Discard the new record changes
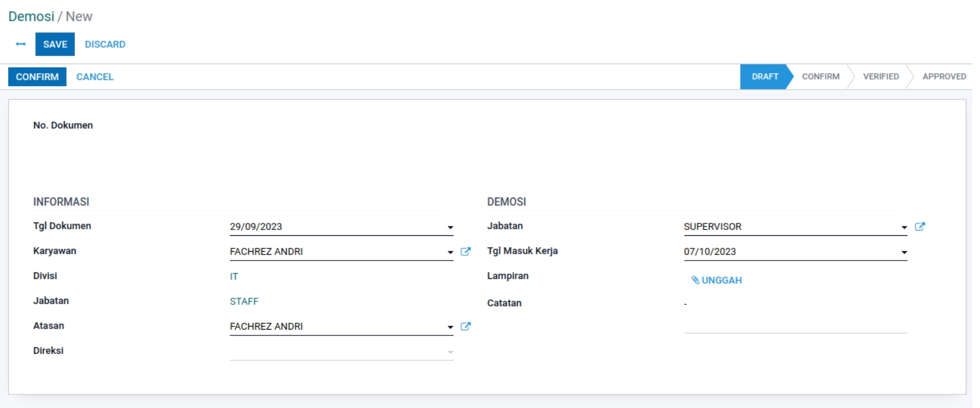Viewport: 980px width, 408px height. 105,44
